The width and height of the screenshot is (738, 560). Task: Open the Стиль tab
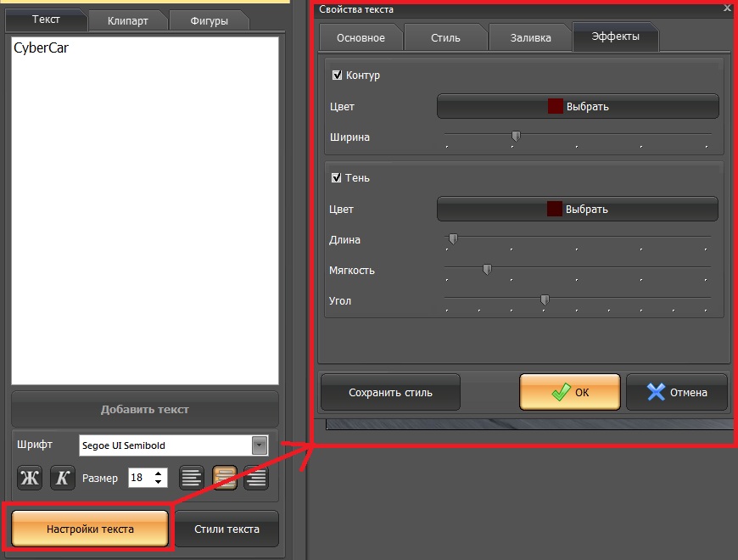coord(445,37)
